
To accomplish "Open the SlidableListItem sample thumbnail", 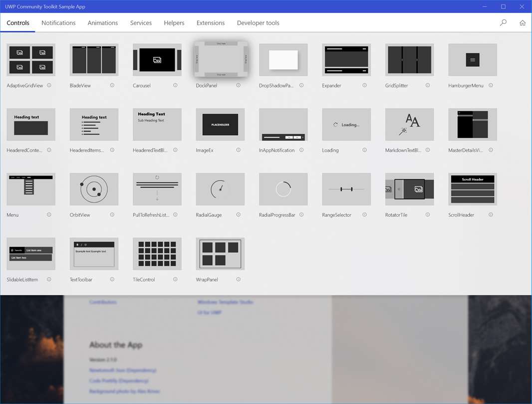I will [31, 254].
